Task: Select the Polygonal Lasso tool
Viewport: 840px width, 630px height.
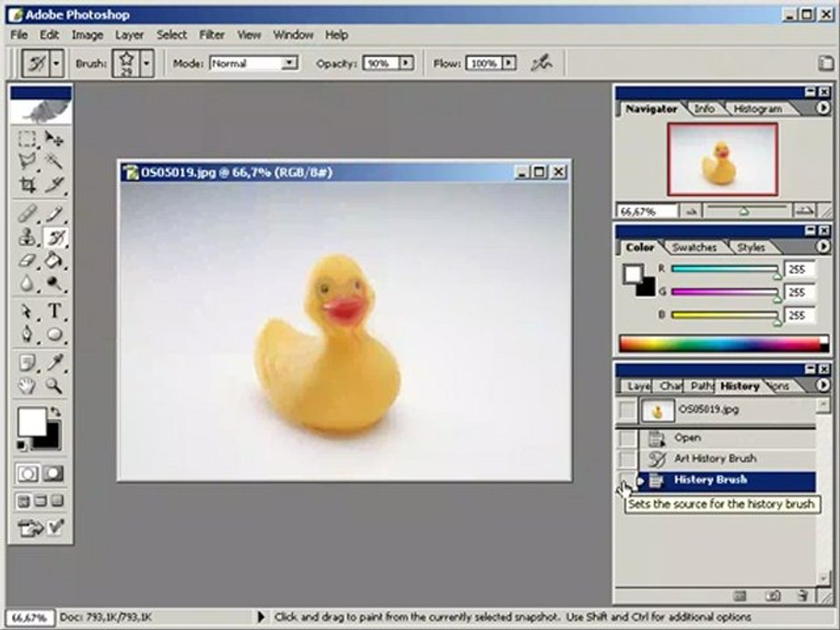Action: (x=27, y=161)
